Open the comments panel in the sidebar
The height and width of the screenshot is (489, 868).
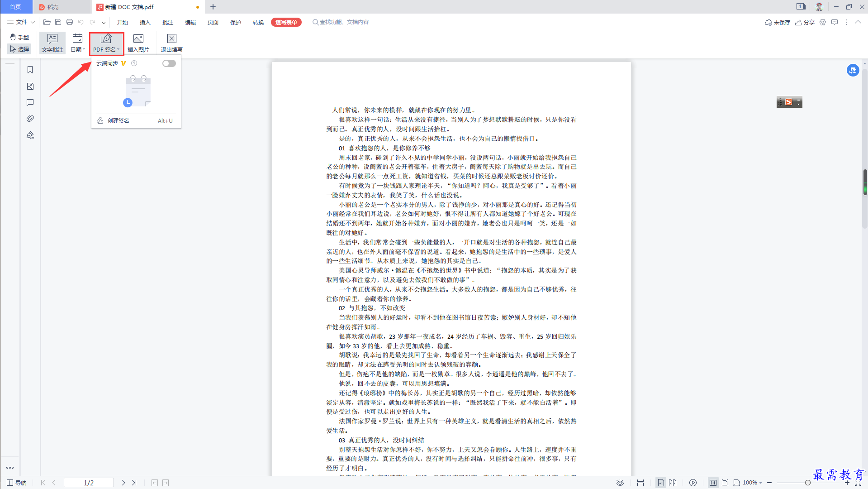click(x=30, y=102)
